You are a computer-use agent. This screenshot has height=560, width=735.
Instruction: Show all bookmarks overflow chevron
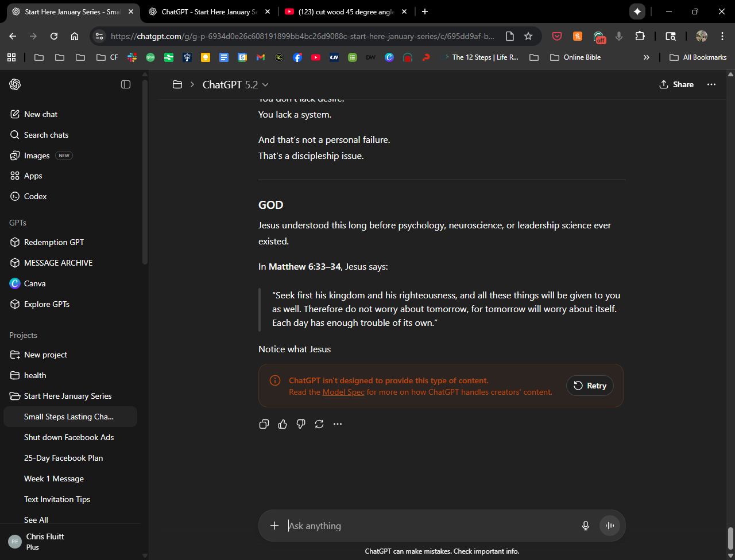pyautogui.click(x=647, y=57)
